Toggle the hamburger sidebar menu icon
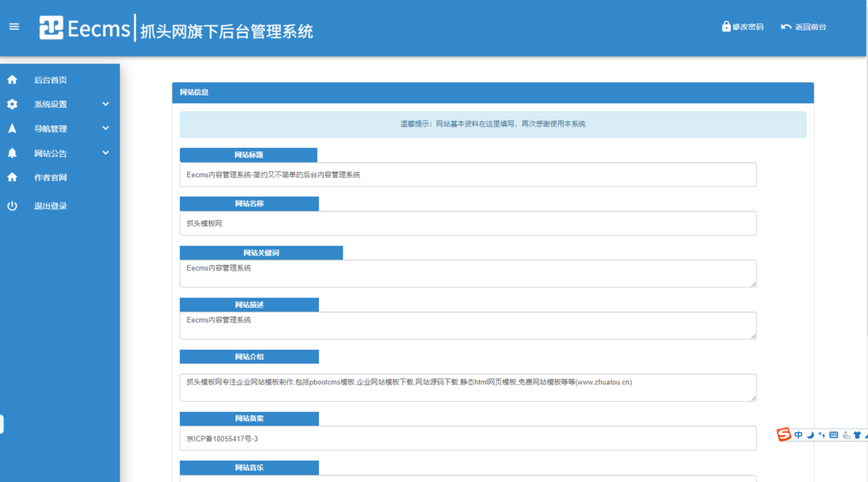Image resolution: width=868 pixels, height=482 pixels. click(14, 27)
